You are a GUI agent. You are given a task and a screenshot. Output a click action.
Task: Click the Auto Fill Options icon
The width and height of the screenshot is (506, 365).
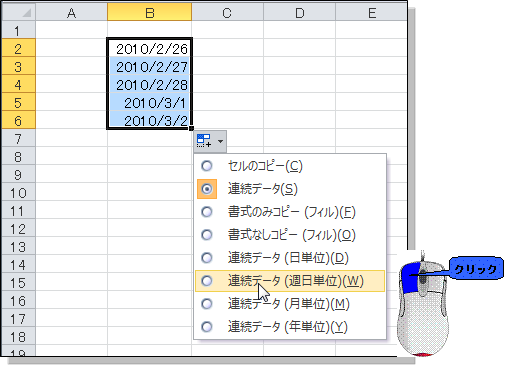204,141
